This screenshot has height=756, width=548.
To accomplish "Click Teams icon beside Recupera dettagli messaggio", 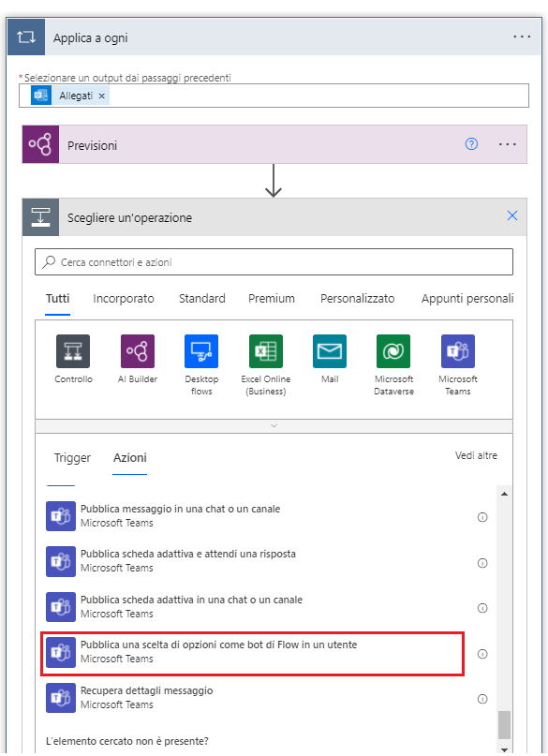I will (x=61, y=698).
